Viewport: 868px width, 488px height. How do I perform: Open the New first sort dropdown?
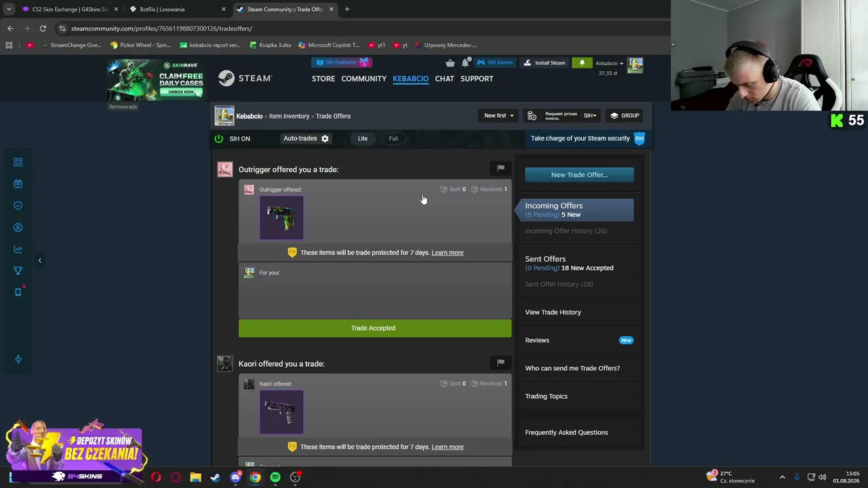pyautogui.click(x=499, y=116)
